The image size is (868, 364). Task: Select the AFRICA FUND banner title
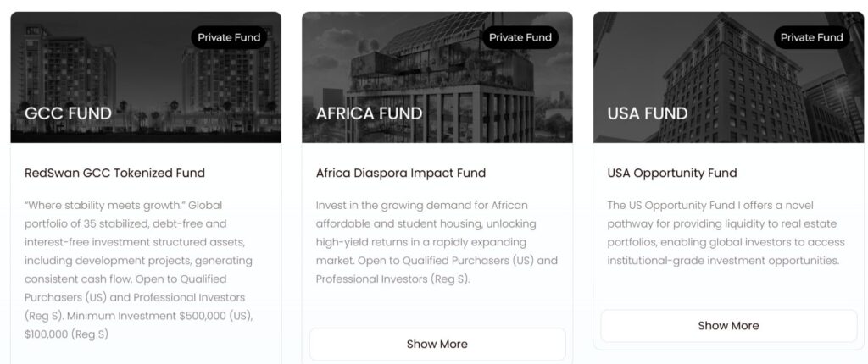[x=370, y=113]
